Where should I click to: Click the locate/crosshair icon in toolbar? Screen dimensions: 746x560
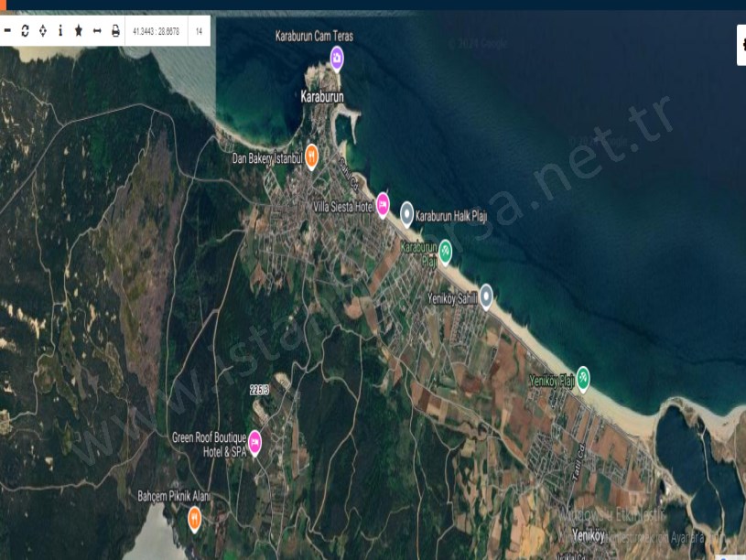point(43,31)
